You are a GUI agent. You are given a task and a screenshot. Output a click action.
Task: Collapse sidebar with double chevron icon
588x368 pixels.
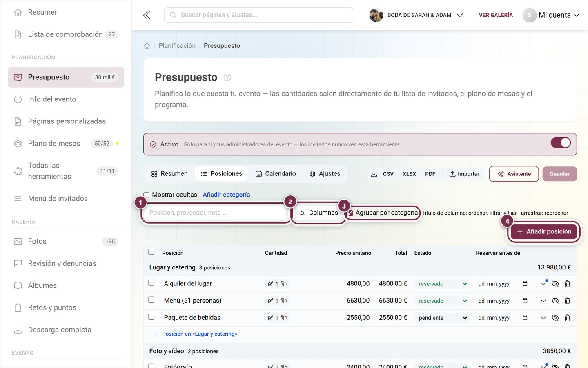147,15
